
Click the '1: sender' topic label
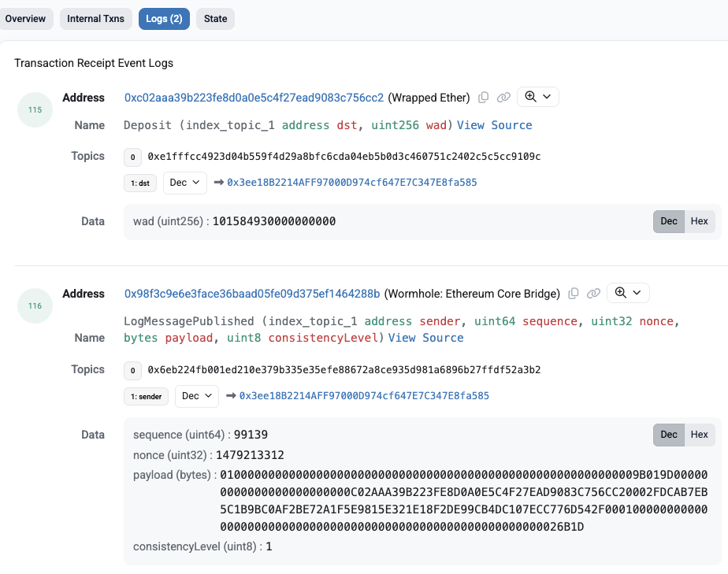[x=147, y=396]
